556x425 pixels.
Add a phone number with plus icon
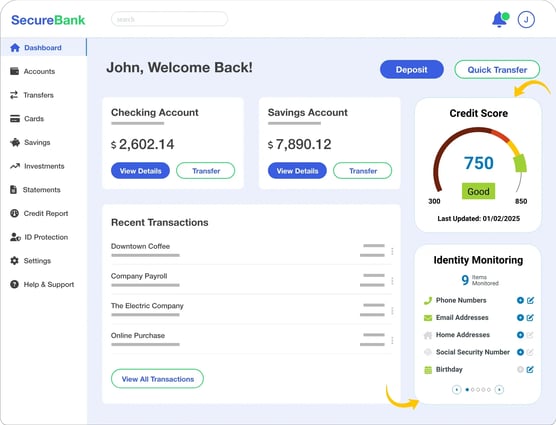point(520,300)
